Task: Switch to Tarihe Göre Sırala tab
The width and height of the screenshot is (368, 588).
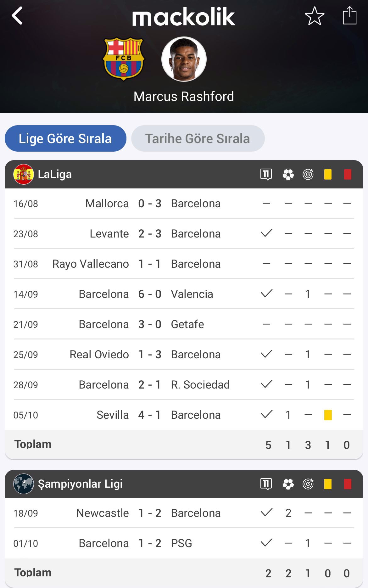Action: coord(198,138)
